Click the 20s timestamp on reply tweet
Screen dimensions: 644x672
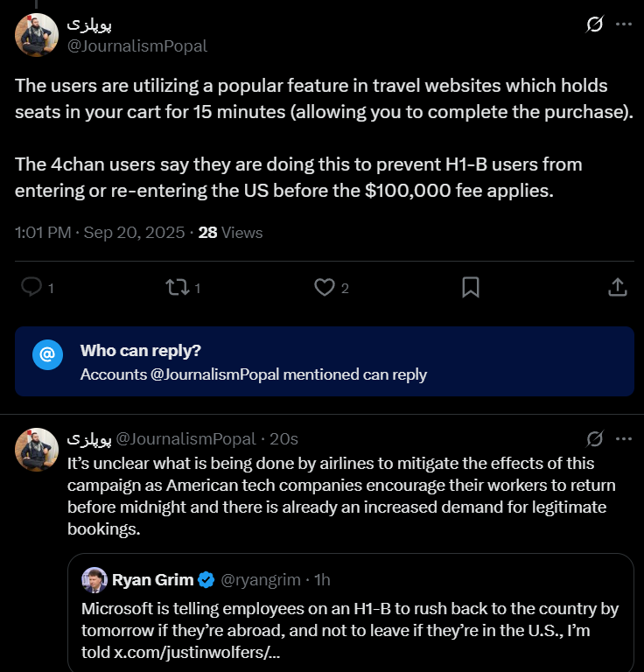click(x=283, y=438)
